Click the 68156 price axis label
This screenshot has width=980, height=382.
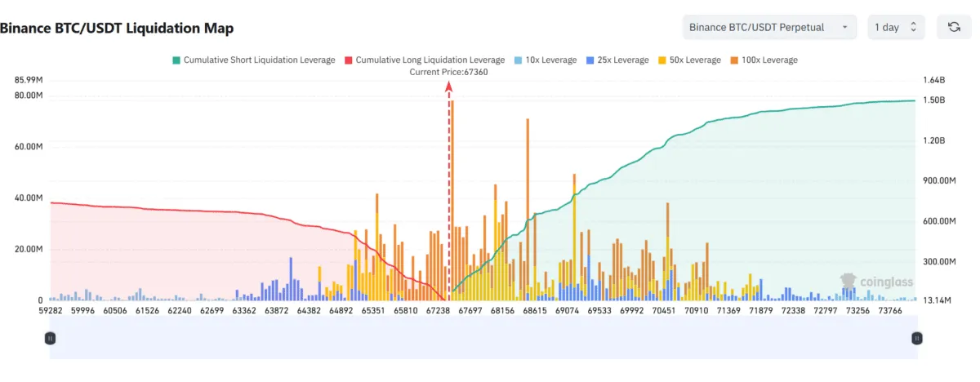coord(503,310)
